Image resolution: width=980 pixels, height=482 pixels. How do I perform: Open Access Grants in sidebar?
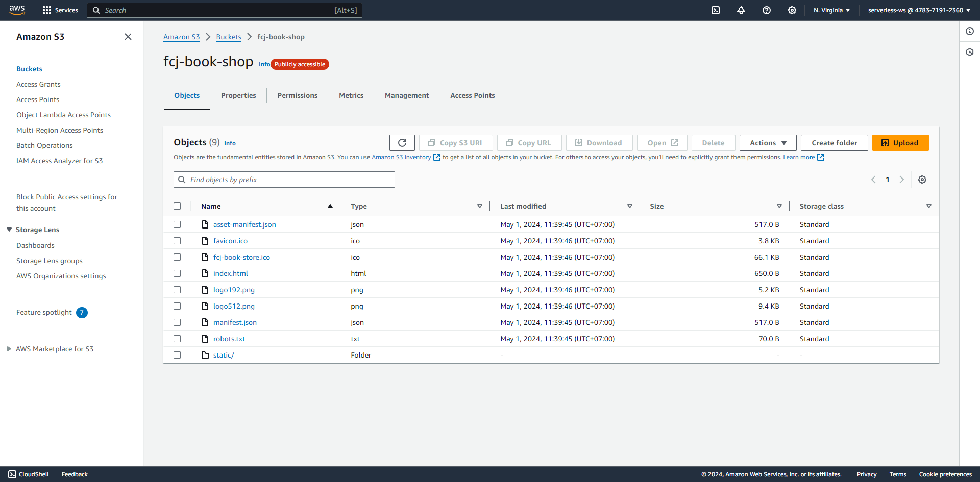pos(38,84)
